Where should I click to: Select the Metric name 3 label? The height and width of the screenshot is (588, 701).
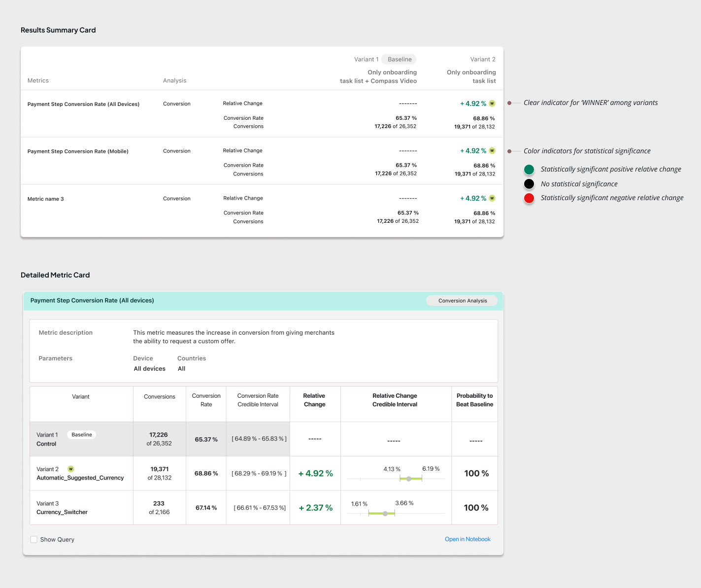pos(46,199)
